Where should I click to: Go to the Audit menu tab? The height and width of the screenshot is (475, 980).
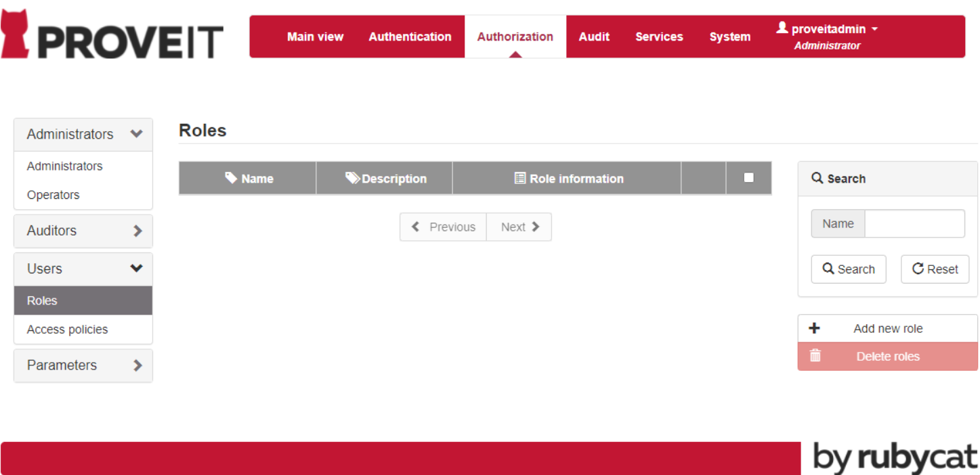point(594,37)
